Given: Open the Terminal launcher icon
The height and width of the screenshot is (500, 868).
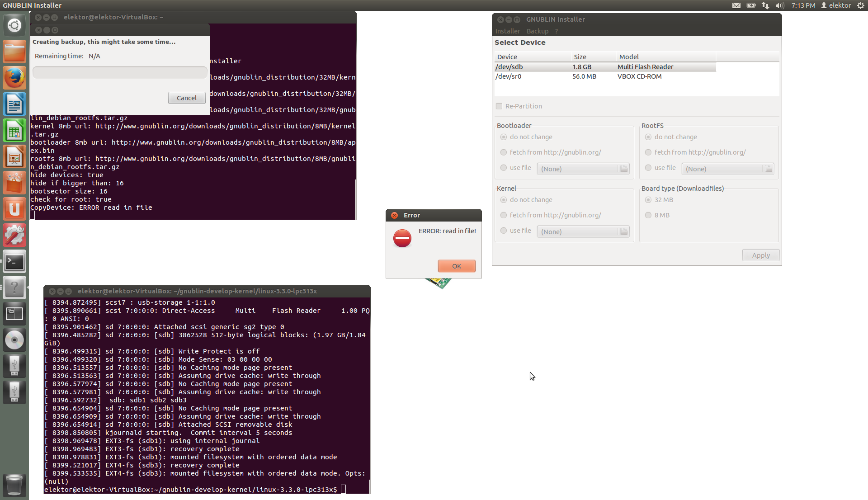Looking at the screenshot, I should (14, 262).
